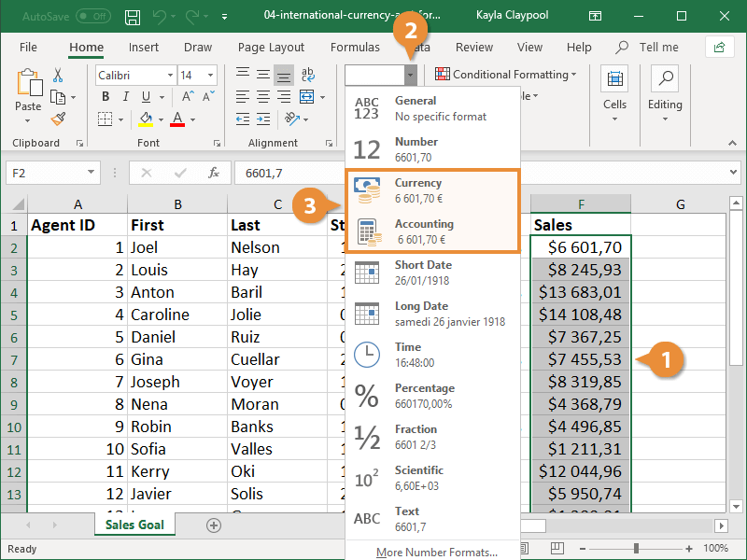Add new sheet with plus icon

pos(214,525)
